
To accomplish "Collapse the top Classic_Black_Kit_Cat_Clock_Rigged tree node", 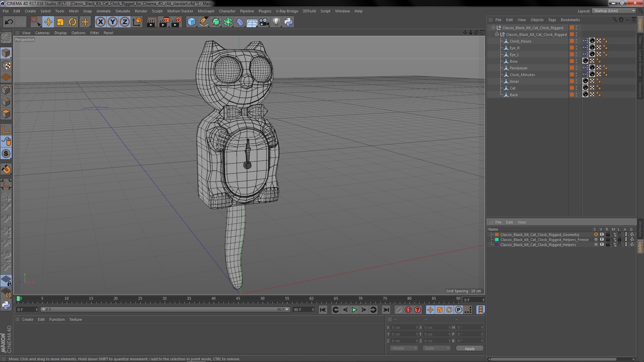I will 493,28.
